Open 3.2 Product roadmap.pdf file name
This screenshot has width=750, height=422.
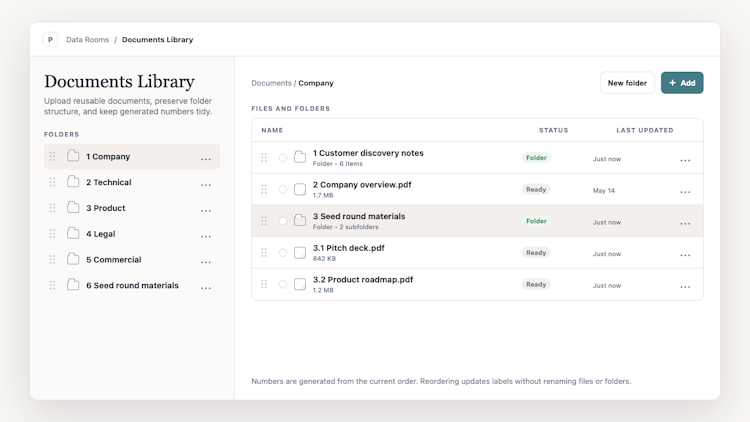point(363,279)
